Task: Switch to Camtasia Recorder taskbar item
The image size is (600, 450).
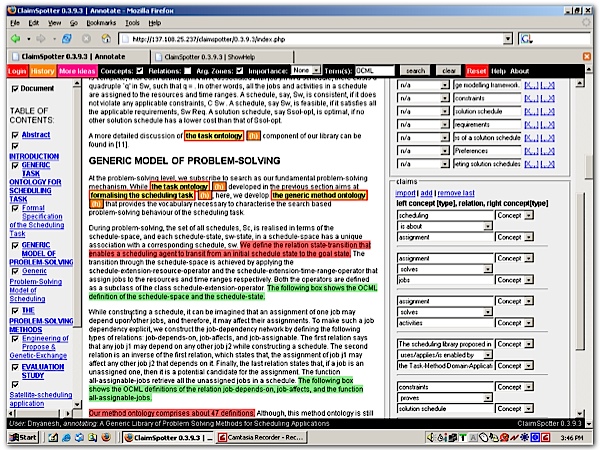Action: pyautogui.click(x=261, y=437)
